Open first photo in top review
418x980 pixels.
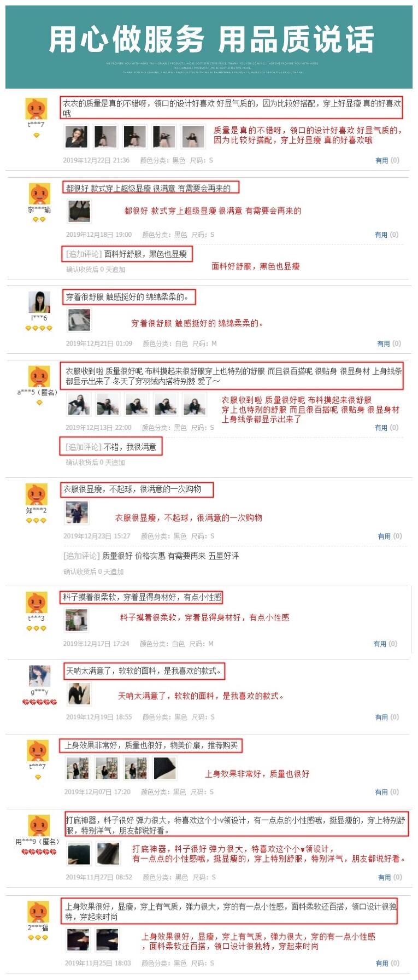pyautogui.click(x=76, y=137)
